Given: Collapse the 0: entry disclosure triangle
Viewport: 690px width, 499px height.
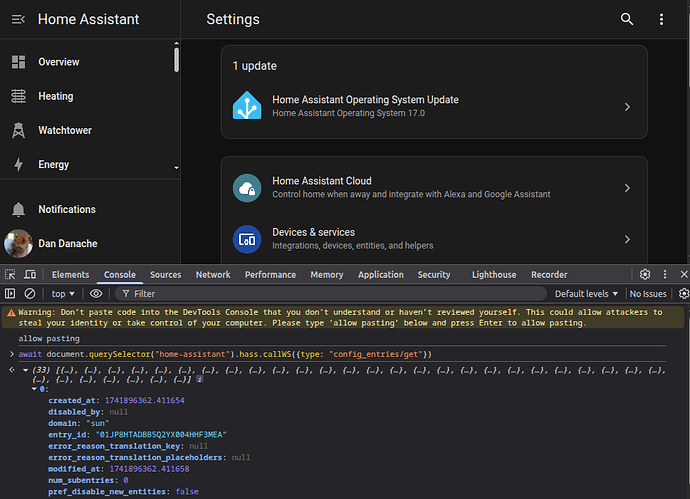Looking at the screenshot, I should click(x=34, y=389).
